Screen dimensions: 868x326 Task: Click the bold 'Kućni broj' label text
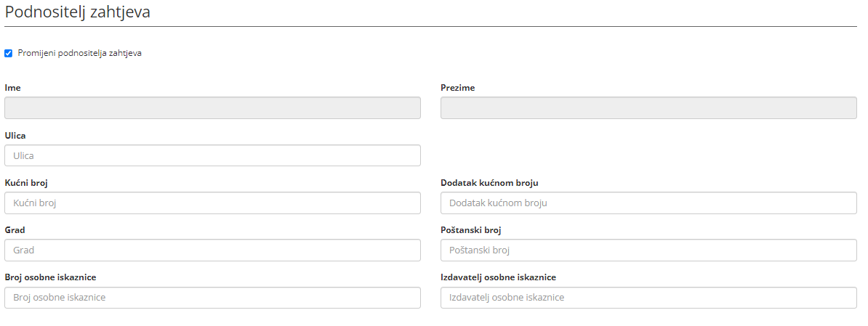click(x=26, y=183)
